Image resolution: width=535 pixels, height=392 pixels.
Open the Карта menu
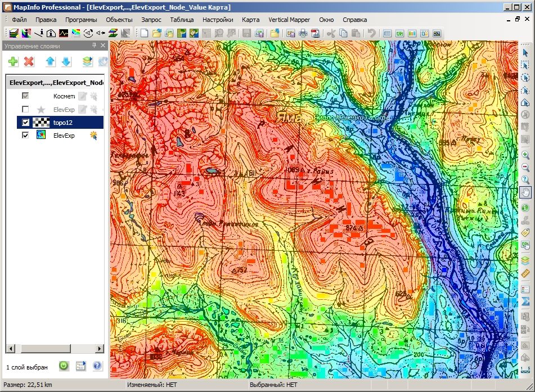tap(251, 20)
